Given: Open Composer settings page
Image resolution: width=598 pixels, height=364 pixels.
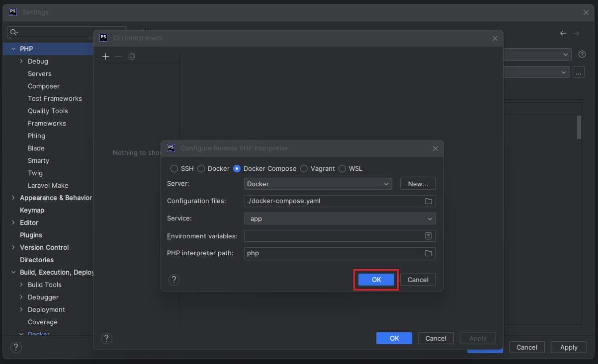Looking at the screenshot, I should 44,86.
